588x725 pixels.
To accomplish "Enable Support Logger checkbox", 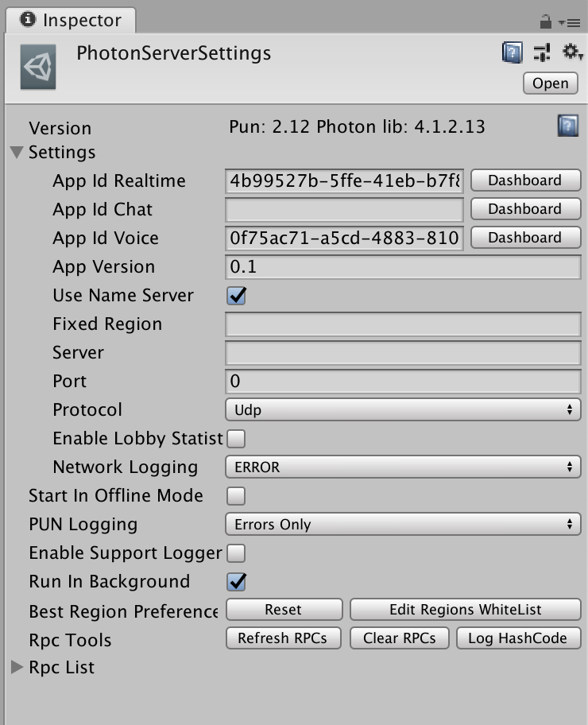I will (x=236, y=553).
